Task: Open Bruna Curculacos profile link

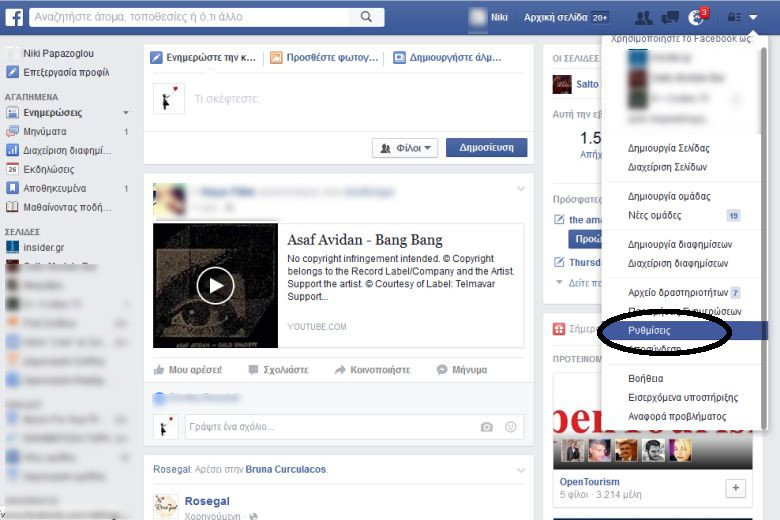Action: [x=286, y=469]
